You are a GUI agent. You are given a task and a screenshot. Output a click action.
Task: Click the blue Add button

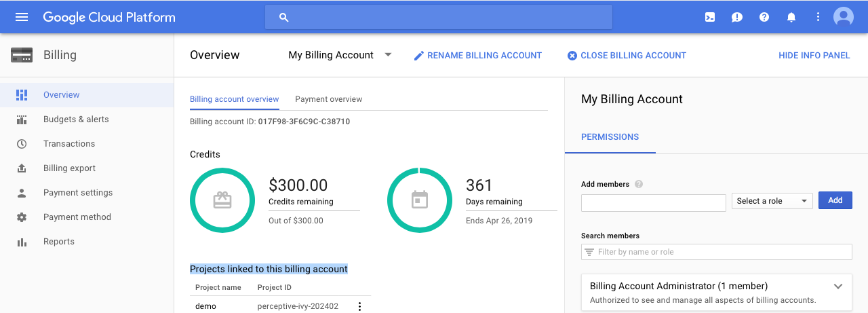pyautogui.click(x=835, y=200)
